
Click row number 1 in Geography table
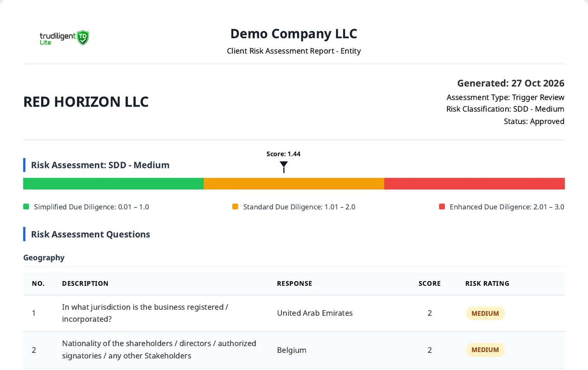[34, 313]
